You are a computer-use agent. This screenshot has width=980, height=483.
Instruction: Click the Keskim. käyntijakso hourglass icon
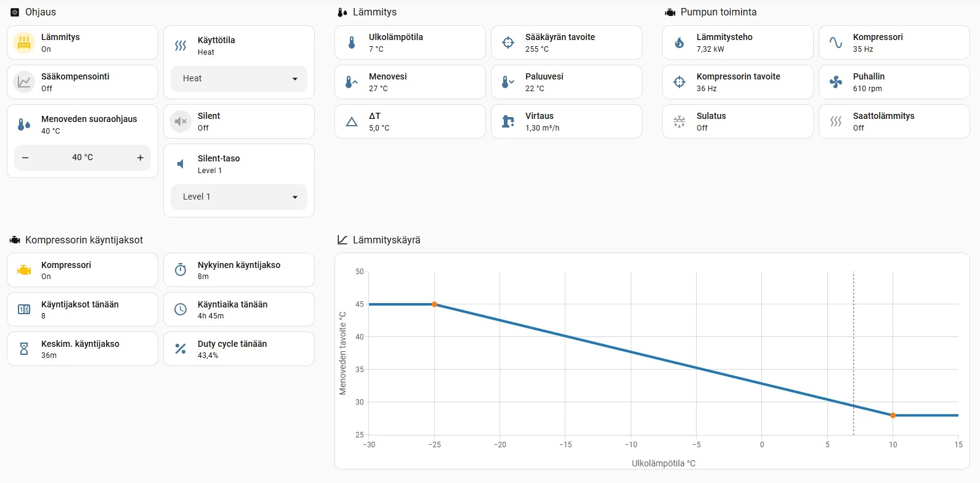tap(24, 349)
